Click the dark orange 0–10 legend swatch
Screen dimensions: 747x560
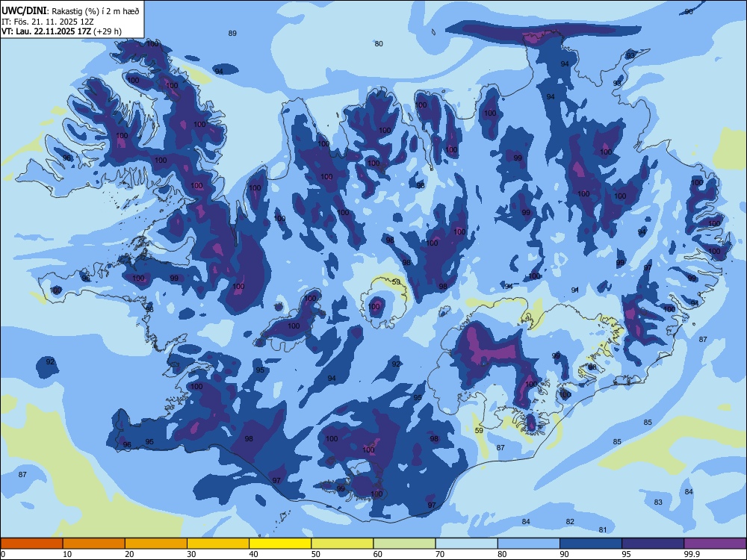tap(31, 544)
